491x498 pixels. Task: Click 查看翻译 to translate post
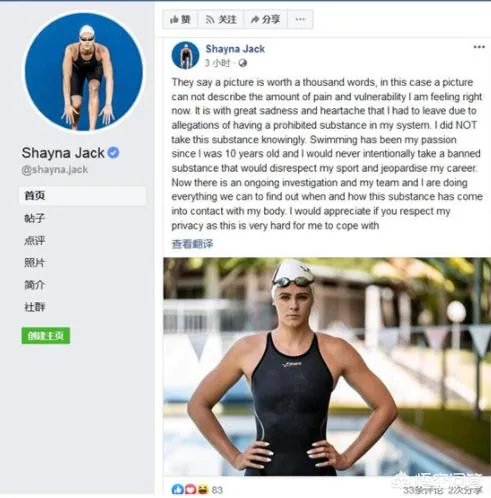pyautogui.click(x=192, y=244)
